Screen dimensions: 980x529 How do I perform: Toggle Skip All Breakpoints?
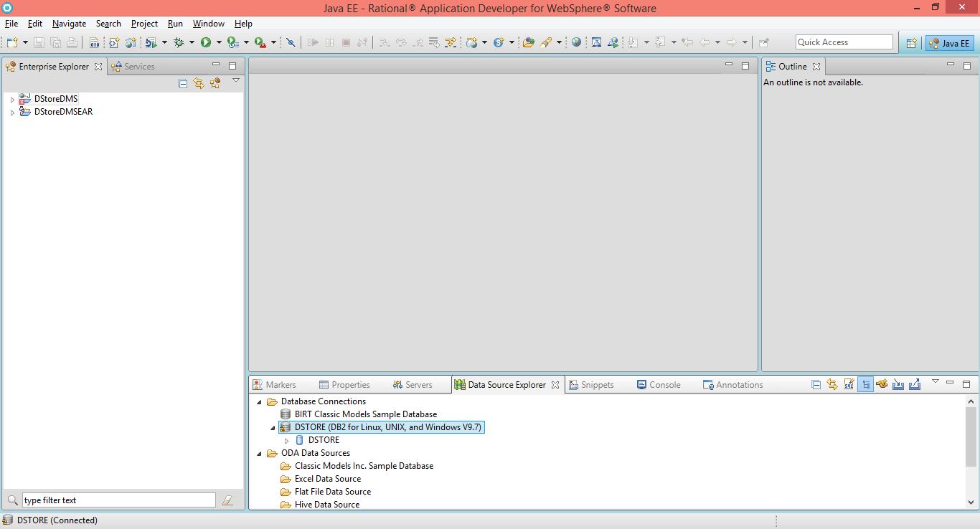point(290,42)
